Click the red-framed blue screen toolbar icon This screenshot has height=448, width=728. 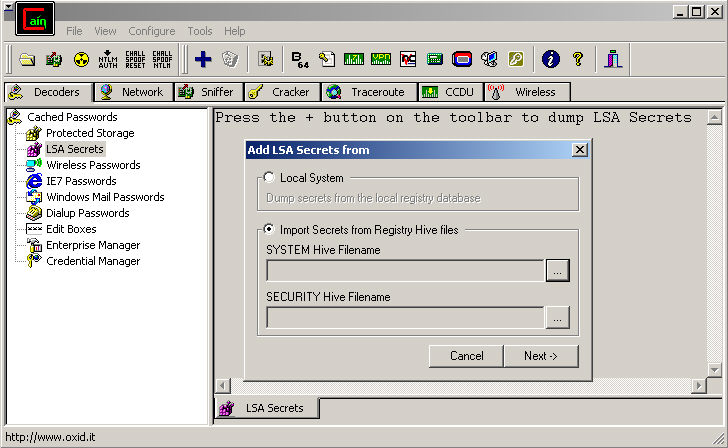point(462,59)
